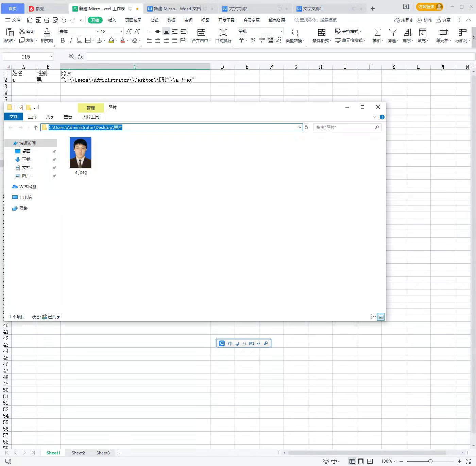Cut the selected cells
The height and width of the screenshot is (466, 476).
(27, 31)
